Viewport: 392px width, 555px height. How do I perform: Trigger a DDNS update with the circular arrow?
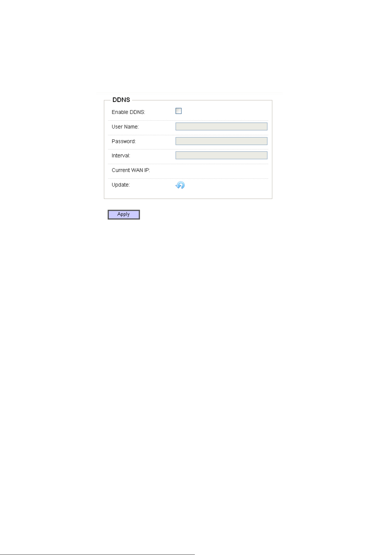(180, 185)
